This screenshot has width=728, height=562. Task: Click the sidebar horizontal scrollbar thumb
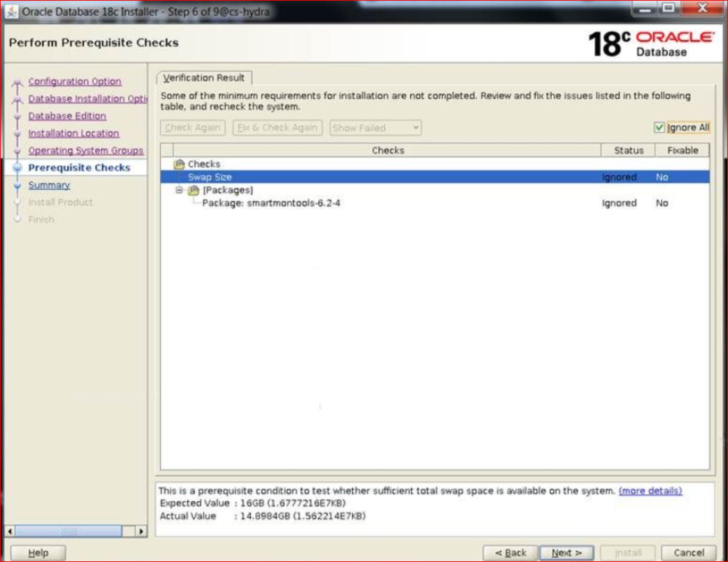pos(69,531)
